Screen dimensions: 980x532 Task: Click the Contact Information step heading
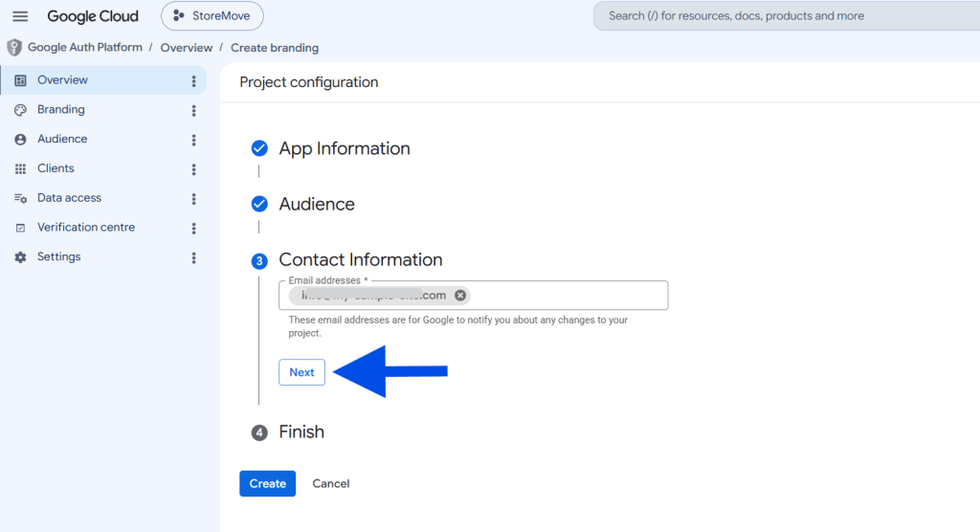[x=361, y=259]
